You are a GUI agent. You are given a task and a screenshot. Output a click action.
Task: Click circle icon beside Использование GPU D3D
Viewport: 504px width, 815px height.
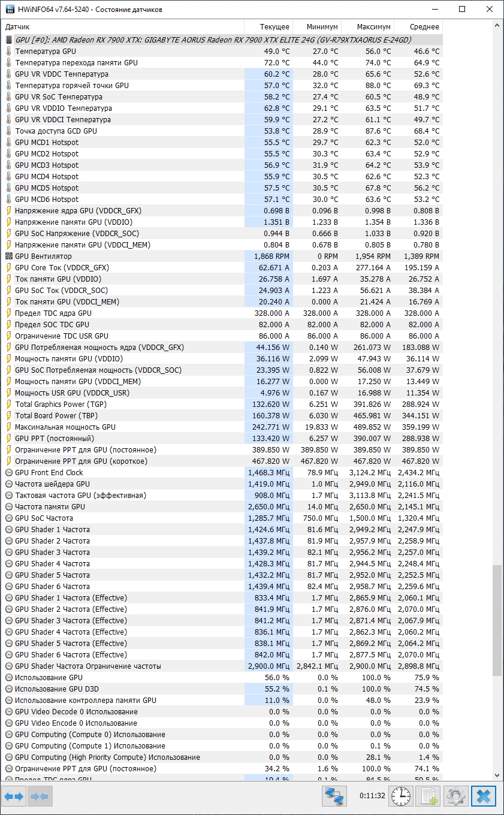click(x=9, y=689)
